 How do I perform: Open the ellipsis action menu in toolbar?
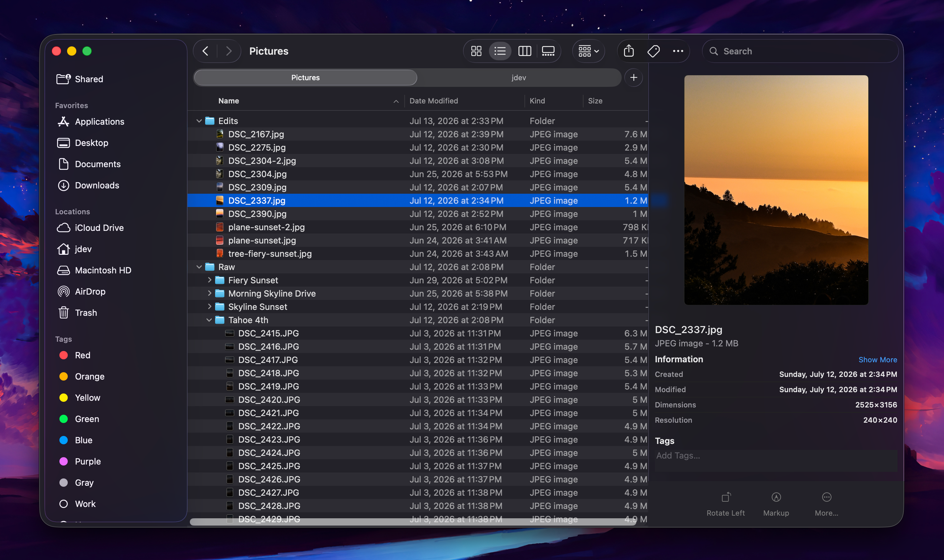pos(678,51)
